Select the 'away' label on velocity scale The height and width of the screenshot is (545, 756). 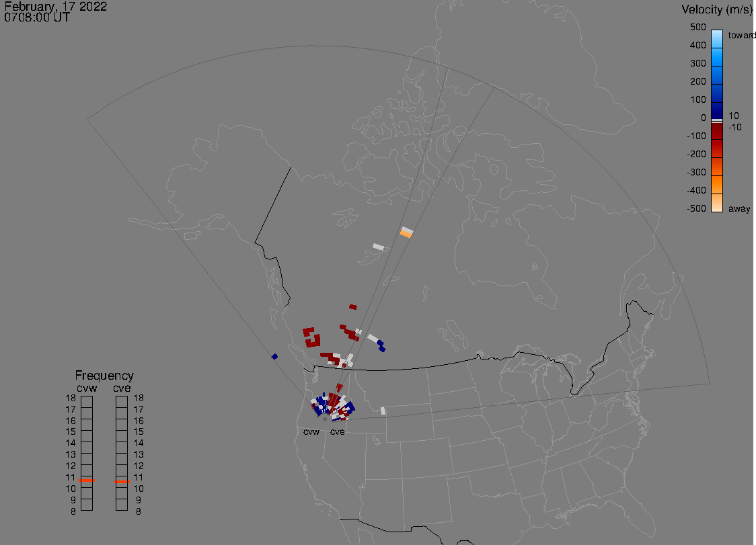(739, 208)
